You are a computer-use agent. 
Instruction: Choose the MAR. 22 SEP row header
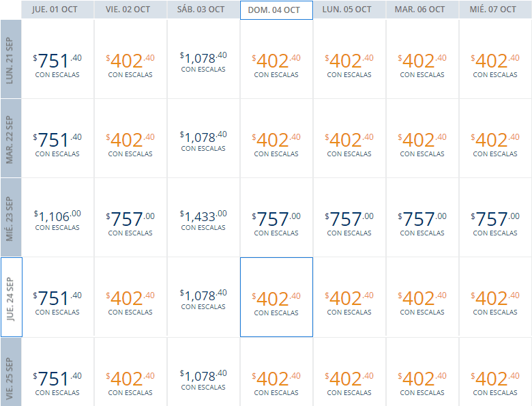[11, 138]
